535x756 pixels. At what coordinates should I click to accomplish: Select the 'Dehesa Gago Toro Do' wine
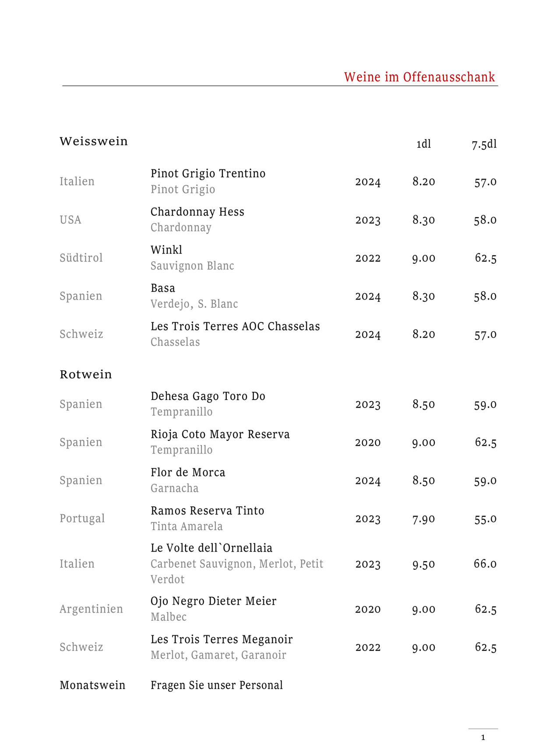click(208, 396)
